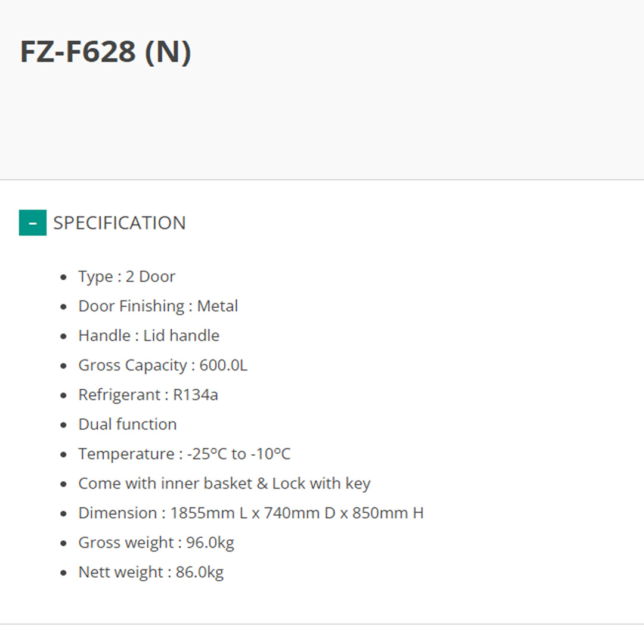Click the 'Dual function' list item
The width and height of the screenshot is (644, 644).
click(127, 424)
